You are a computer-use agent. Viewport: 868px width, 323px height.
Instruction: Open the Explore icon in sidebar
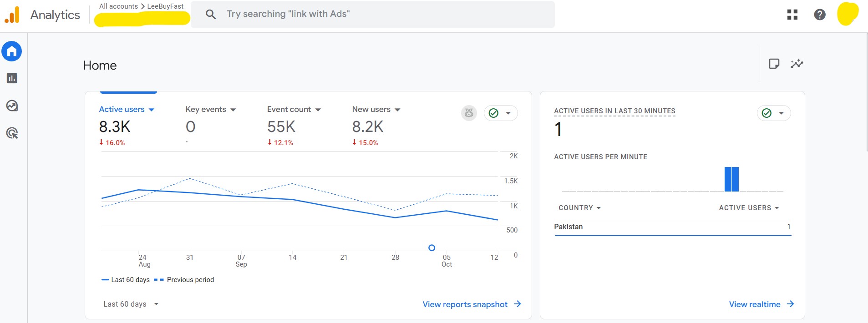tap(12, 106)
